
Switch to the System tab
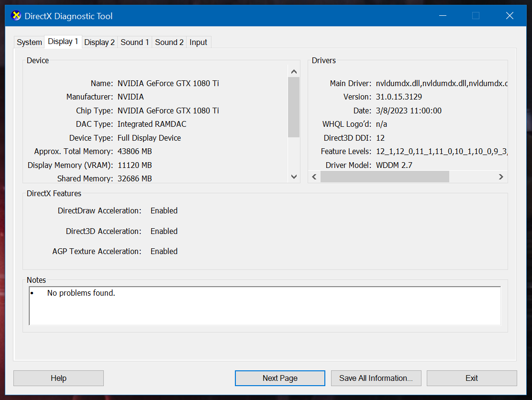(x=29, y=42)
